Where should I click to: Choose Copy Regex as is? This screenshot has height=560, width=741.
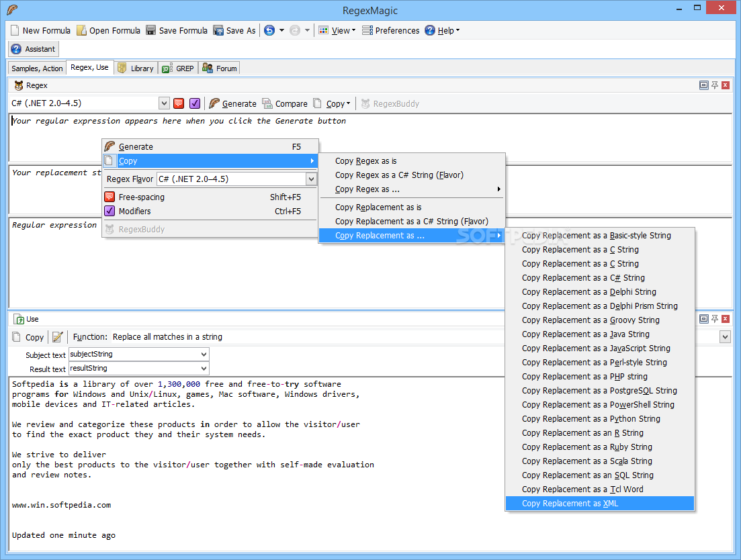pyautogui.click(x=412, y=161)
